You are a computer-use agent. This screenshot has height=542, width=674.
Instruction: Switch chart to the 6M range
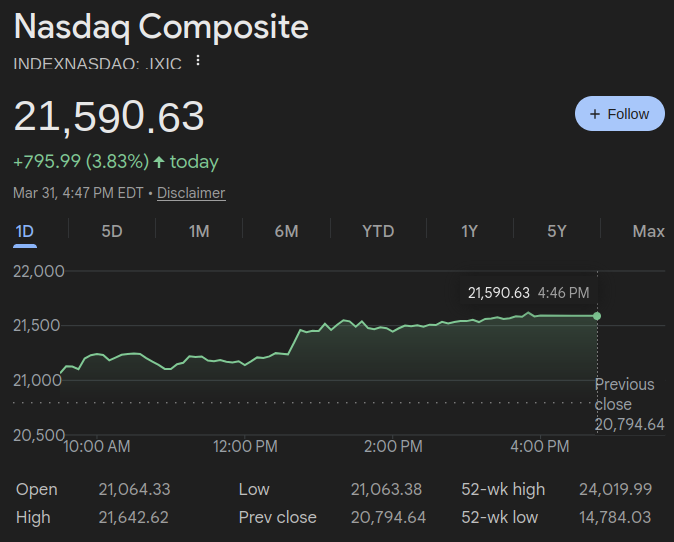tap(286, 232)
